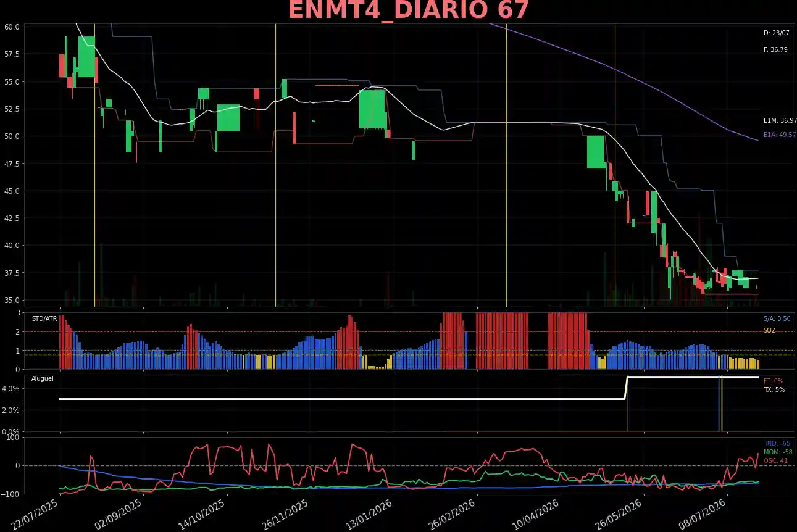Click the 57.5 price axis label
Viewport: 797px width, 532px height.
coord(12,54)
